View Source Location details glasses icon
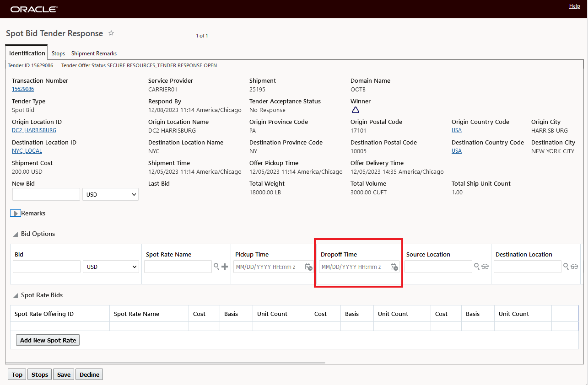 (x=485, y=267)
